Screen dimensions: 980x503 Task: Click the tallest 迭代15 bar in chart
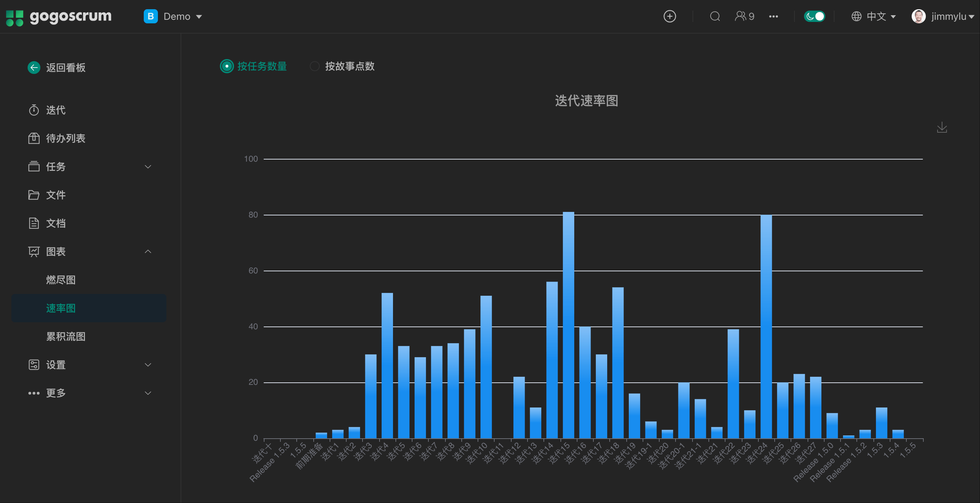[568, 325]
